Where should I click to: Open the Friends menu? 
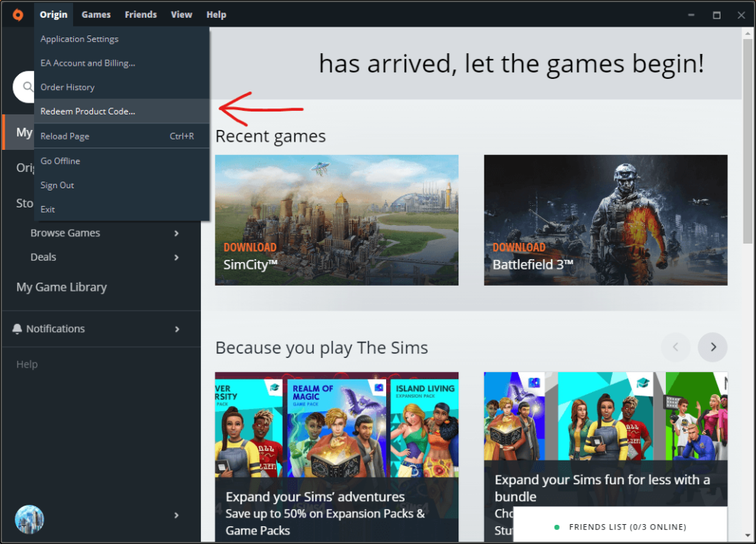(141, 15)
